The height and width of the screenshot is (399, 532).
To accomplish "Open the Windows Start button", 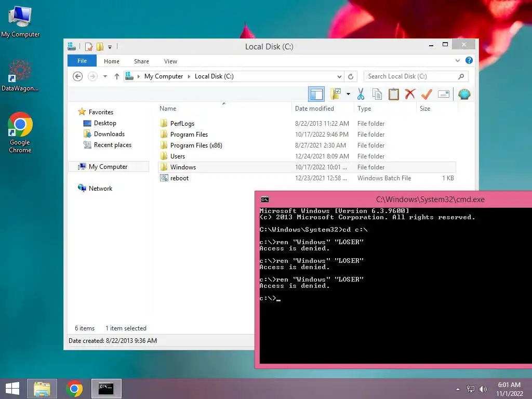I will 12,389.
